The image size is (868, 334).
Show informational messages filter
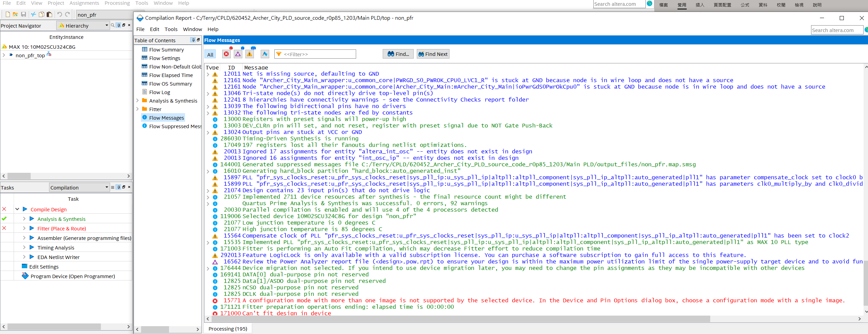264,54
